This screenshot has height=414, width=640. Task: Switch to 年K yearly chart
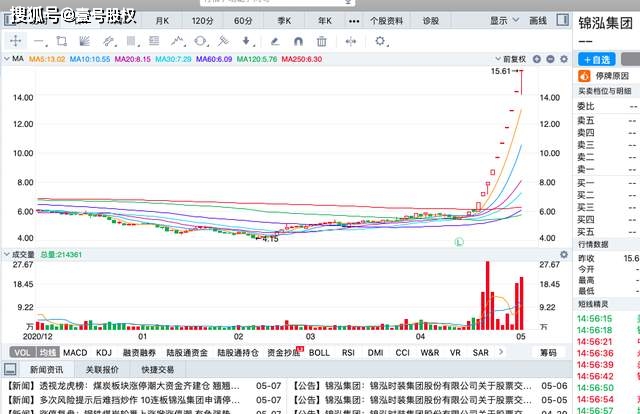[x=325, y=21]
